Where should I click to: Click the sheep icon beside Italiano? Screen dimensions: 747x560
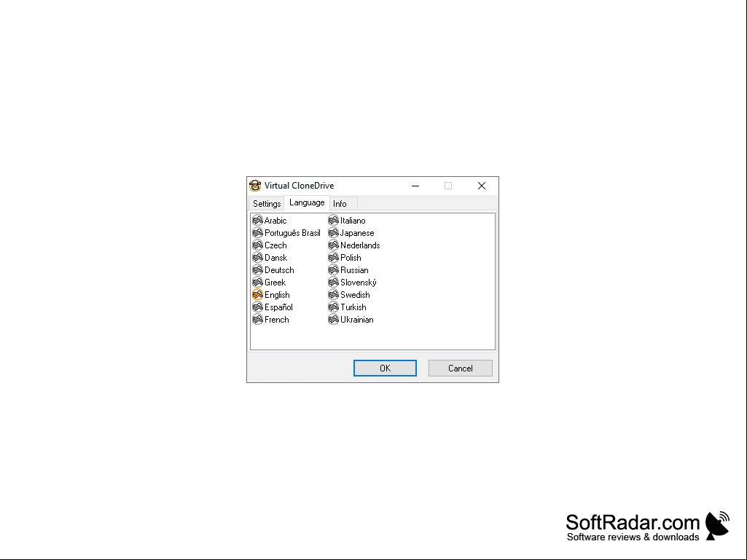(x=334, y=220)
